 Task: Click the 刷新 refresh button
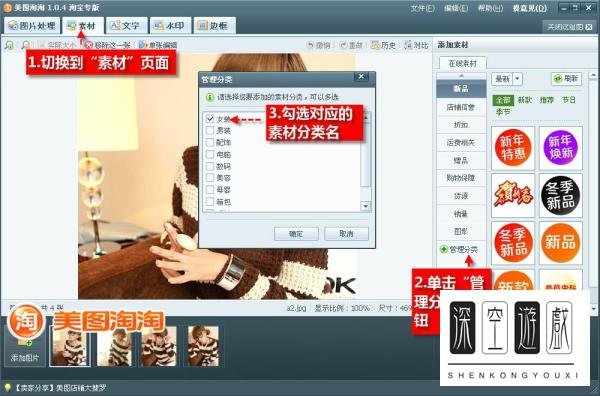(566, 79)
